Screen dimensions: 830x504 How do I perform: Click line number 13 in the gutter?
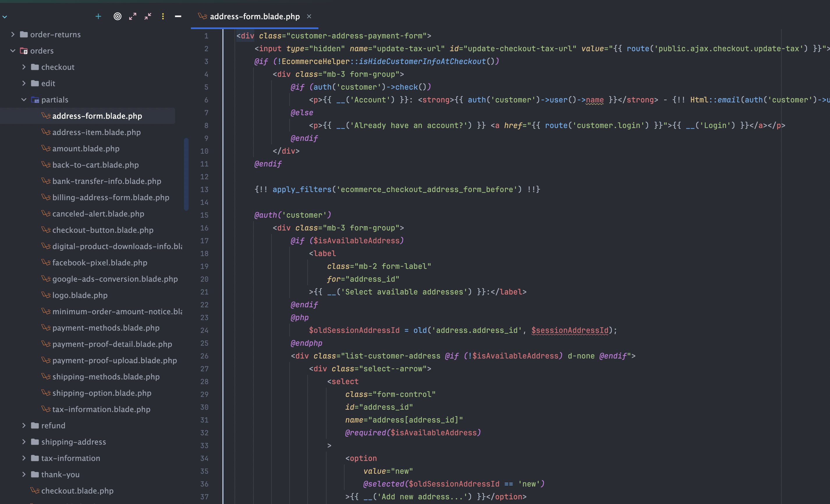pos(204,190)
